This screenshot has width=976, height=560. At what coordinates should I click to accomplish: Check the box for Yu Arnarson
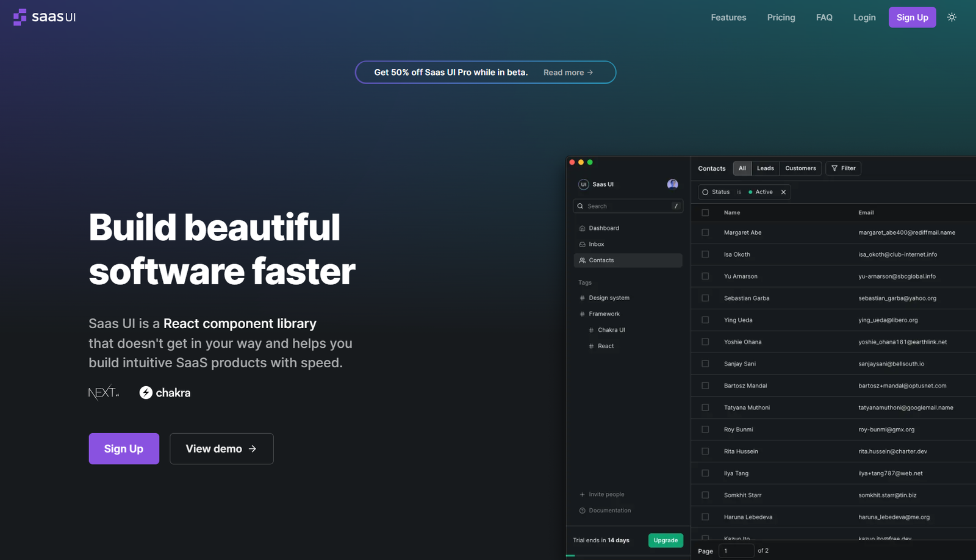(x=705, y=276)
